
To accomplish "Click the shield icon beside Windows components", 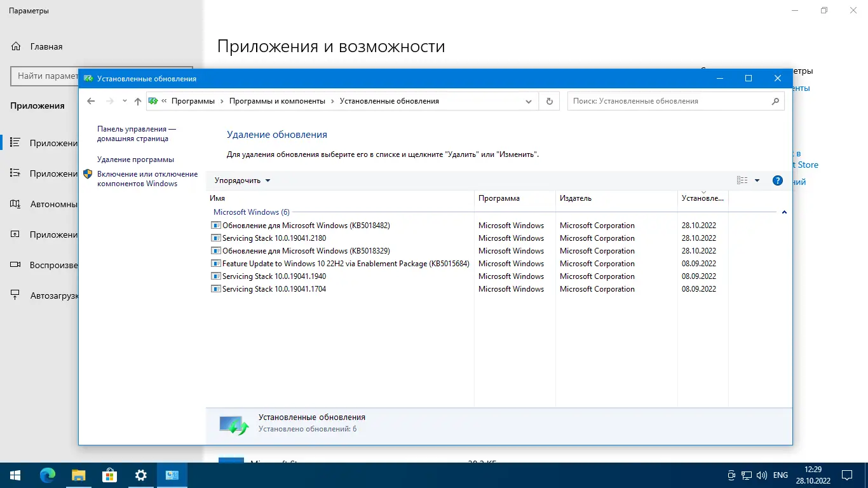I will [x=88, y=174].
